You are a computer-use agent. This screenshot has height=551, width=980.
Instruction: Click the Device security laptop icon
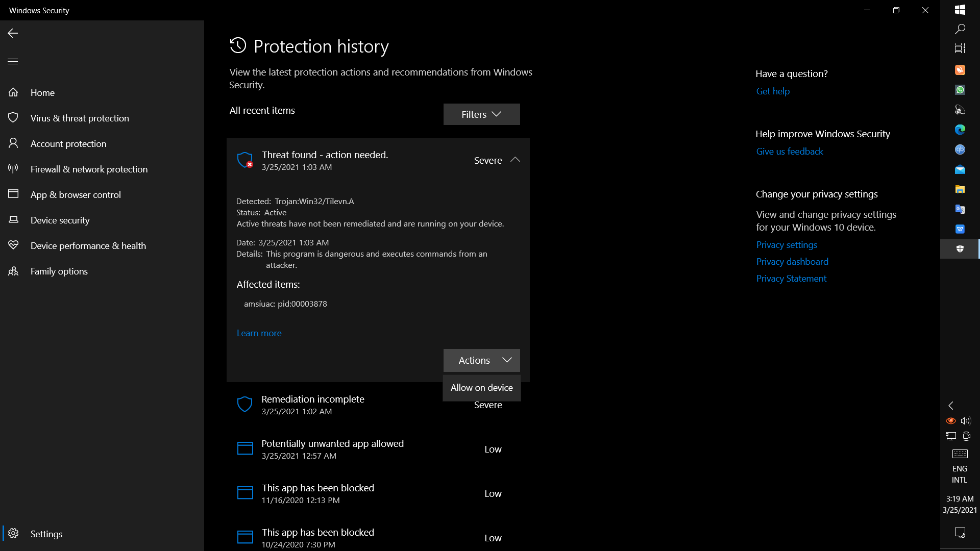(x=13, y=219)
